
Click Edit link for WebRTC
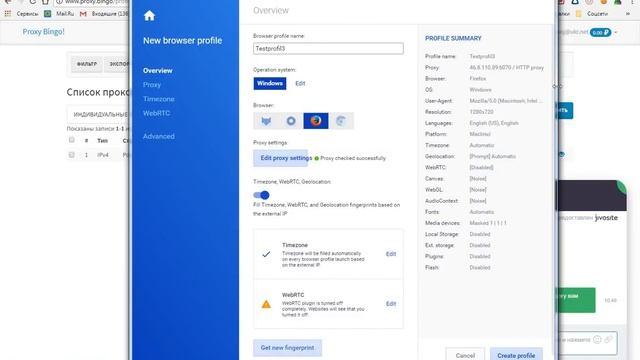coord(391,304)
